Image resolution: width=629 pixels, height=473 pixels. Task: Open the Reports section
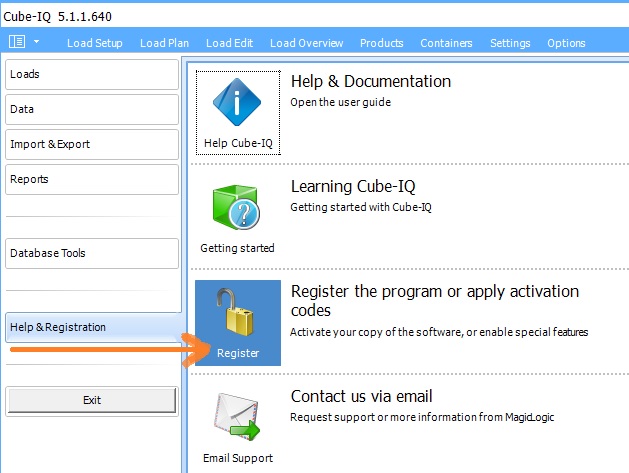92,179
